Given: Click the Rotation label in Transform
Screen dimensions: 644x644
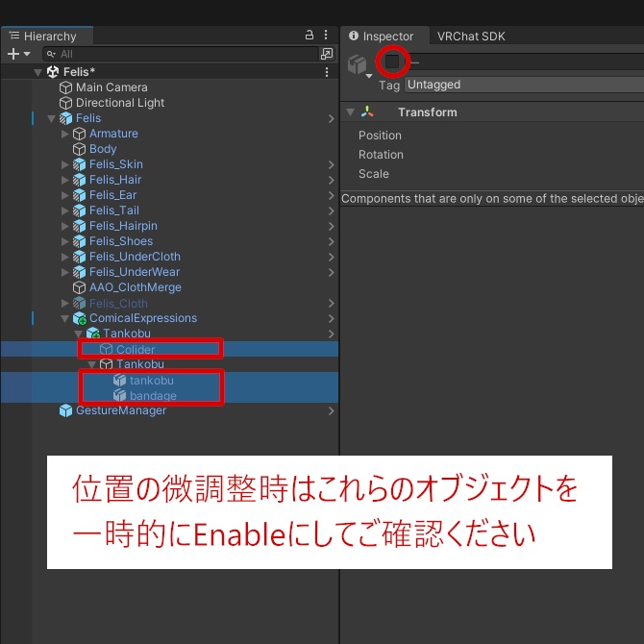Looking at the screenshot, I should point(381,155).
